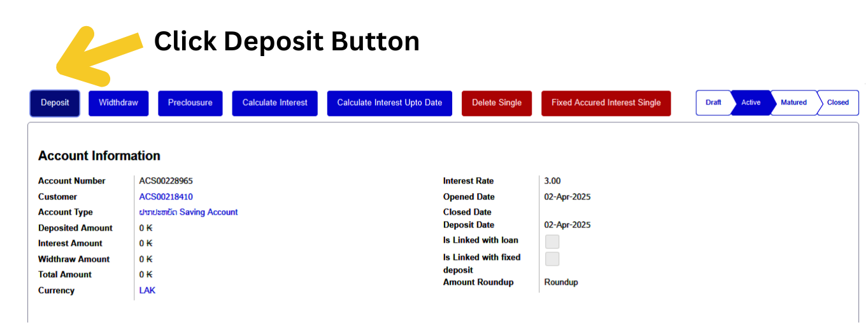Screen dimensions: 868x323
Task: Click the Amount Roundup value field
Action: 561,282
